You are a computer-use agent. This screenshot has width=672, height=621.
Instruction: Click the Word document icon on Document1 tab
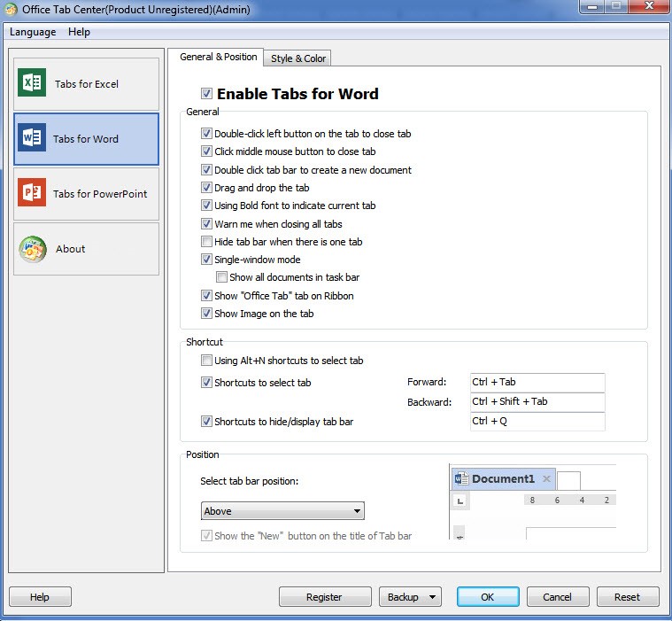[461, 478]
